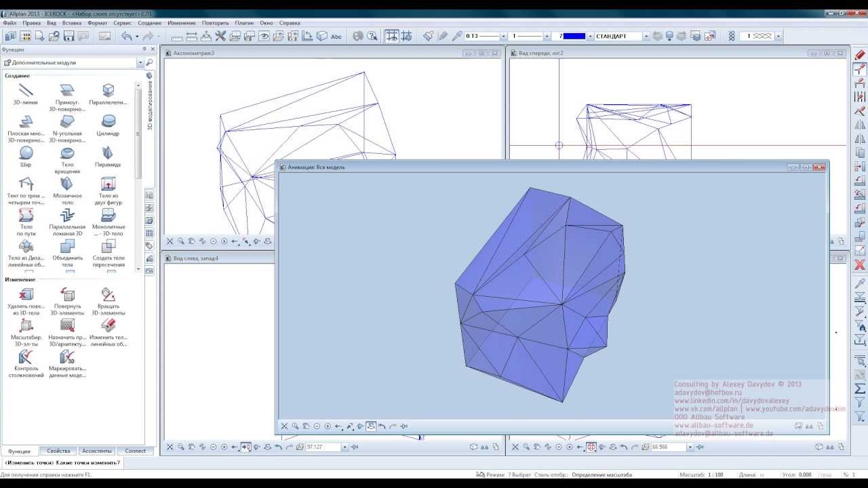Select the Контроль столкновений tool
The height and width of the screenshot is (488, 868).
(x=26, y=363)
